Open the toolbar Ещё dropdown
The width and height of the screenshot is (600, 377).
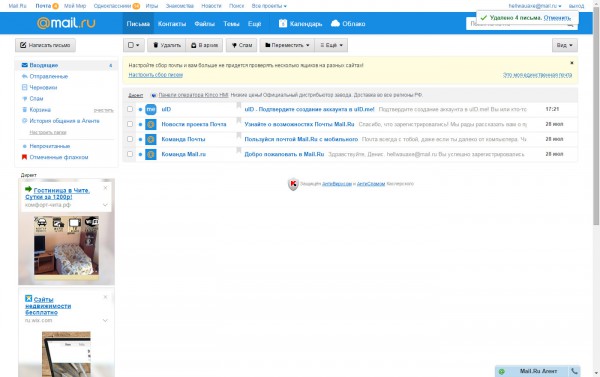point(331,45)
